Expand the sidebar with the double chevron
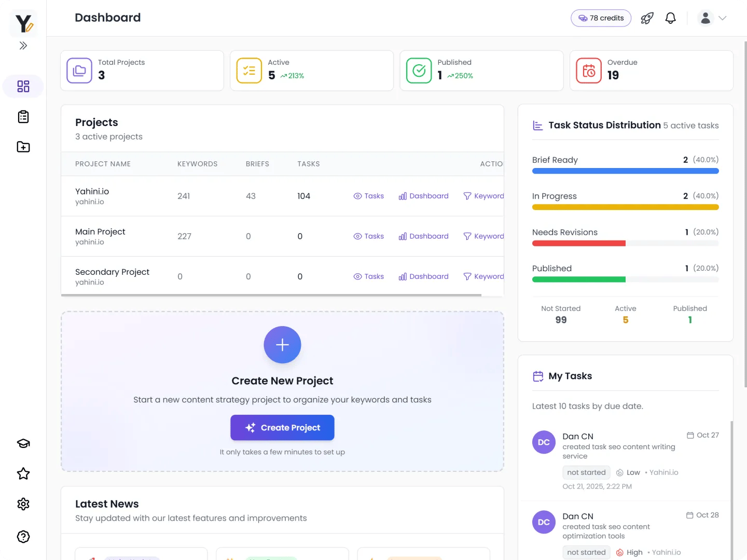 click(23, 46)
